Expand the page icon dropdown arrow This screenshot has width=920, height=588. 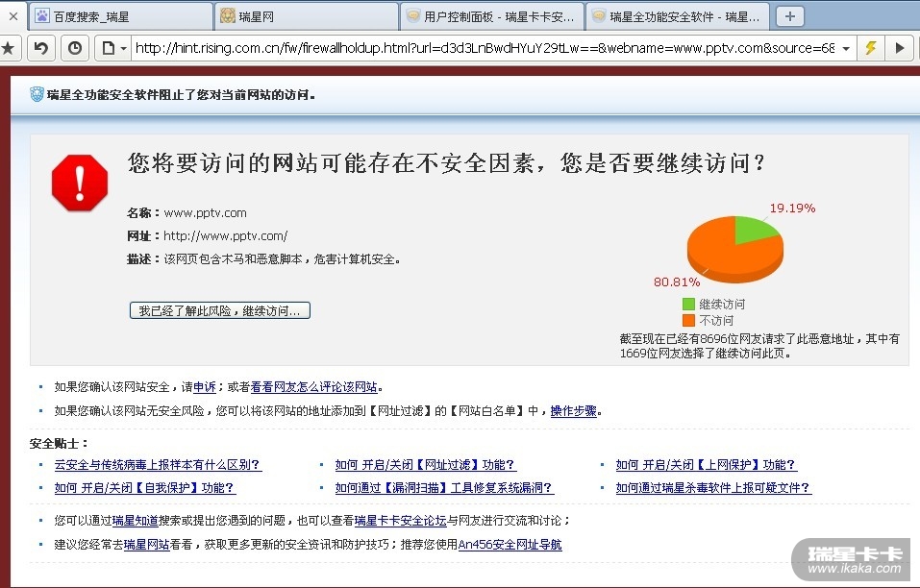pos(123,49)
